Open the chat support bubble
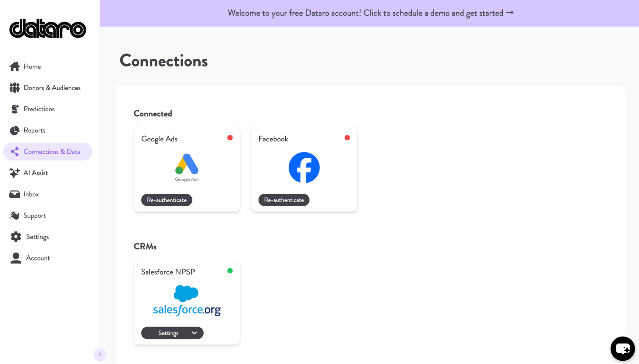The height and width of the screenshot is (364, 639). pos(623,348)
